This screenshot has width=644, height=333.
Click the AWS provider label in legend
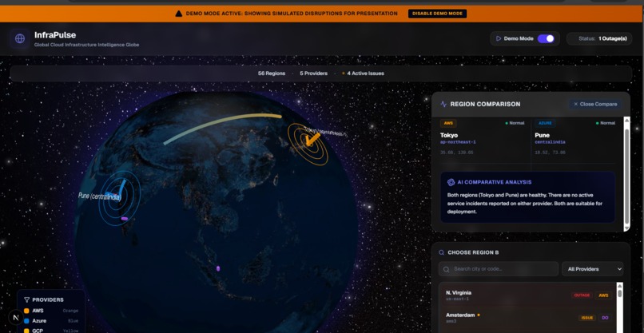pos(38,311)
